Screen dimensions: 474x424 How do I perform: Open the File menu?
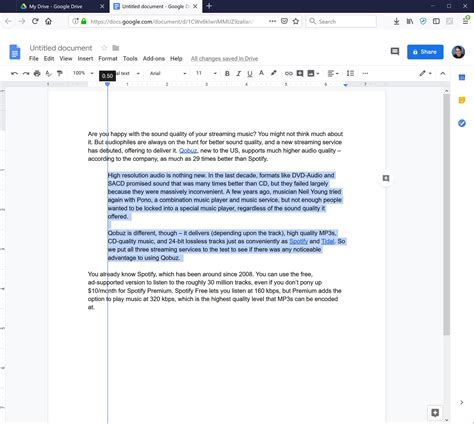click(34, 59)
